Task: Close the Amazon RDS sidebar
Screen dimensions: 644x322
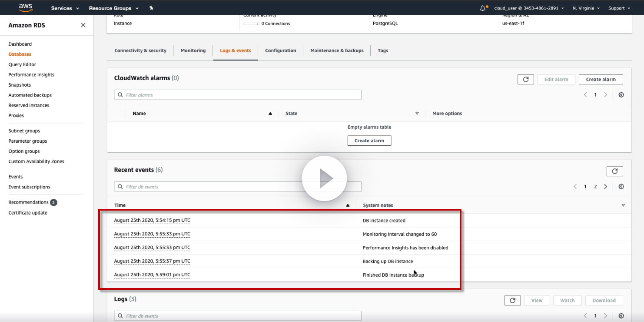Action: point(83,25)
